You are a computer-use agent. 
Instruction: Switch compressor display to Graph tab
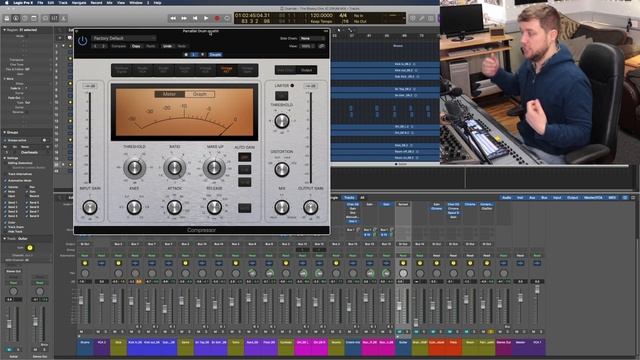[x=200, y=94]
